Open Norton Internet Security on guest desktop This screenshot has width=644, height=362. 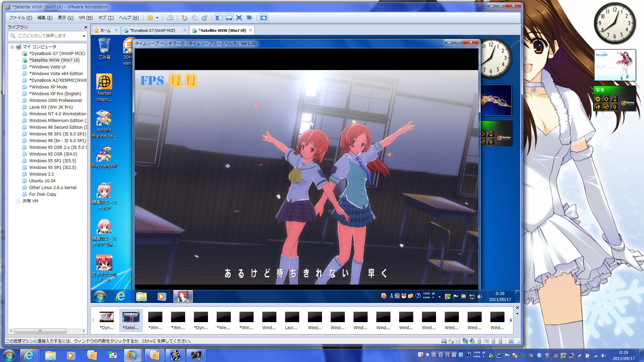[104, 87]
